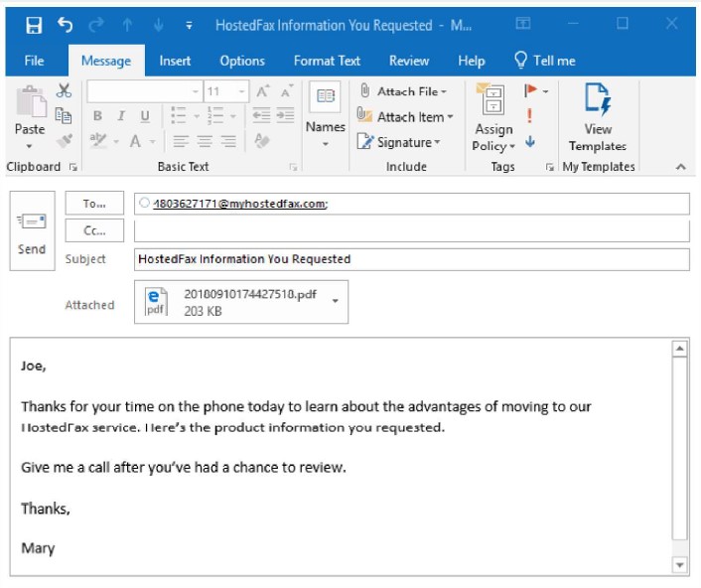This screenshot has height=588, width=701.
Task: Click the font color A button
Action: (135, 142)
